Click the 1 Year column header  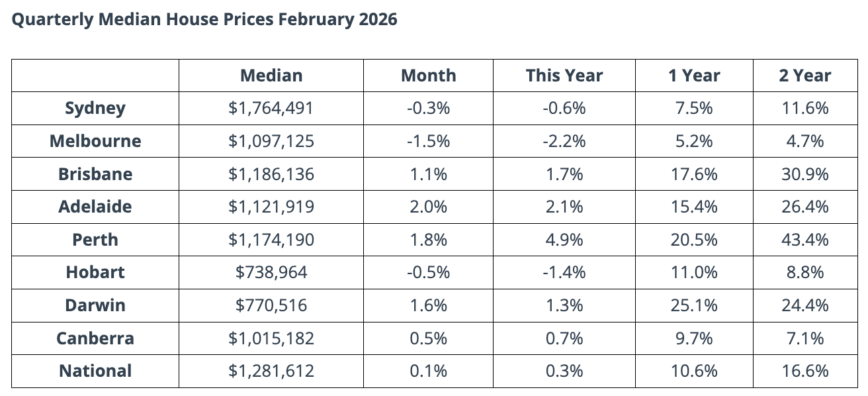pos(693,75)
